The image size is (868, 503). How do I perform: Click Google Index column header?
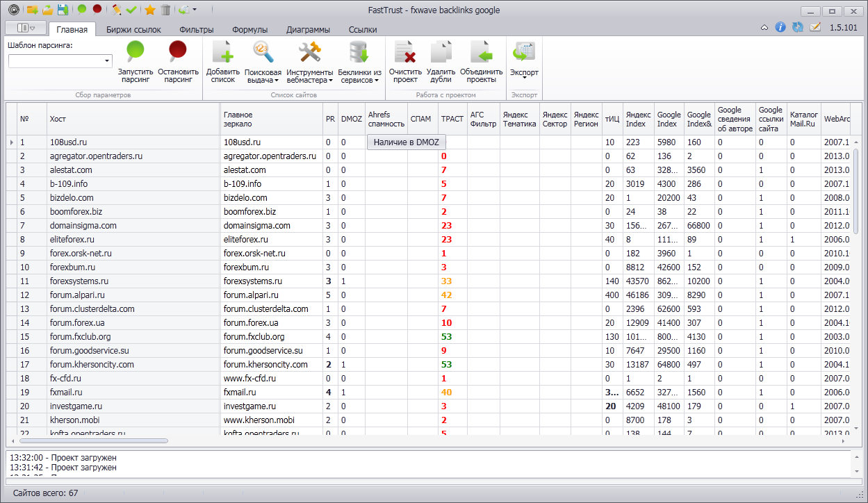[x=669, y=119]
